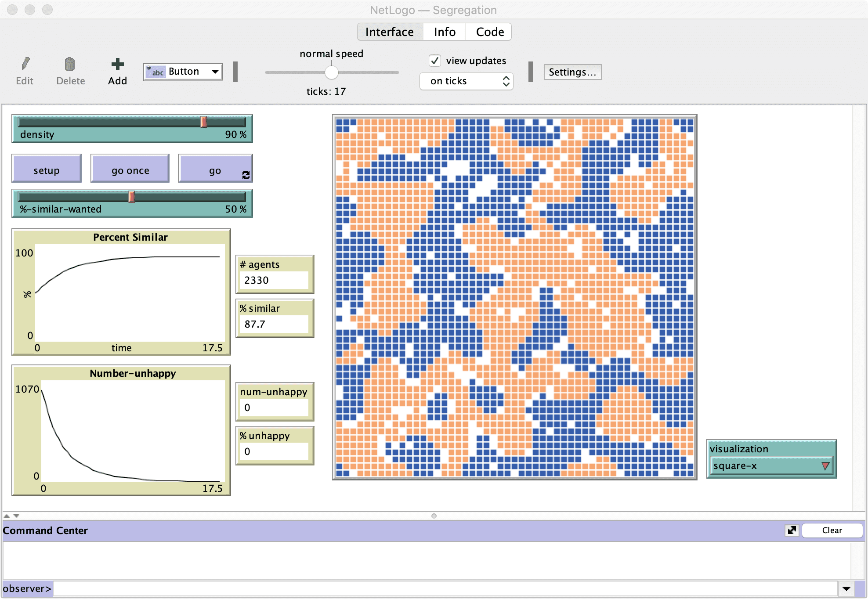Click the Delete trash icon
Viewport: 868px width, 599px height.
[70, 64]
